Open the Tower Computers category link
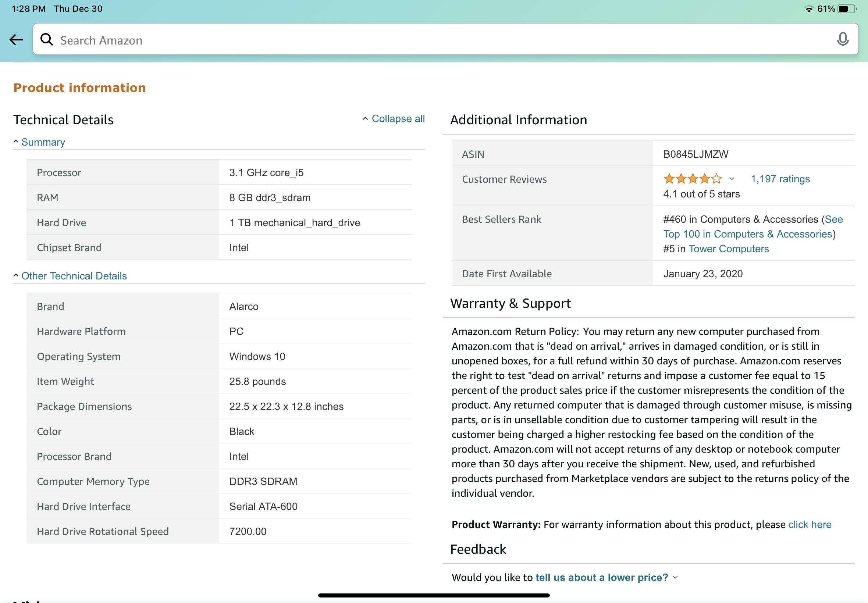868x603 pixels. 728,249
